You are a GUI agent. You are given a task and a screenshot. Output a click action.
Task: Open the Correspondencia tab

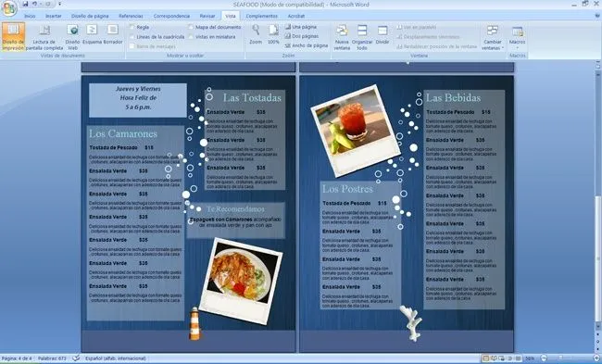(x=171, y=16)
